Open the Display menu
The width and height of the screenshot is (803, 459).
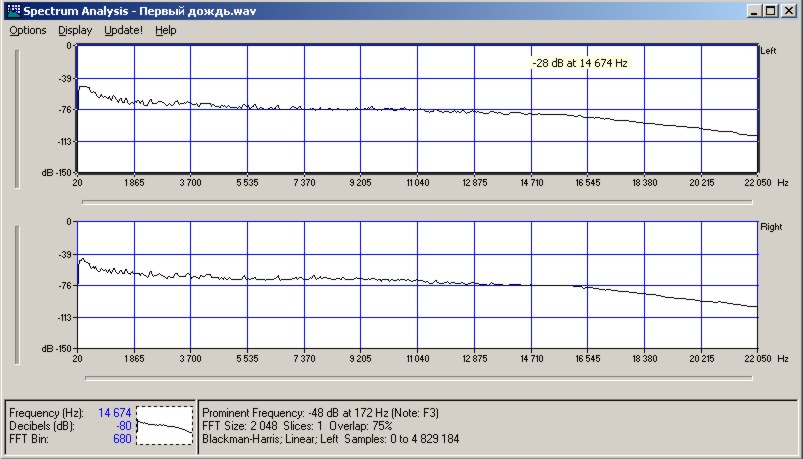[x=75, y=30]
